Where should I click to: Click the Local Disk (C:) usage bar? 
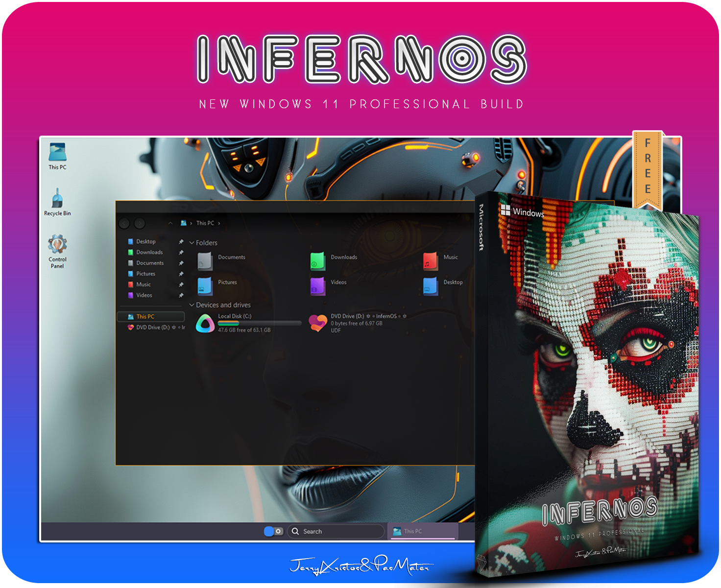(x=260, y=323)
